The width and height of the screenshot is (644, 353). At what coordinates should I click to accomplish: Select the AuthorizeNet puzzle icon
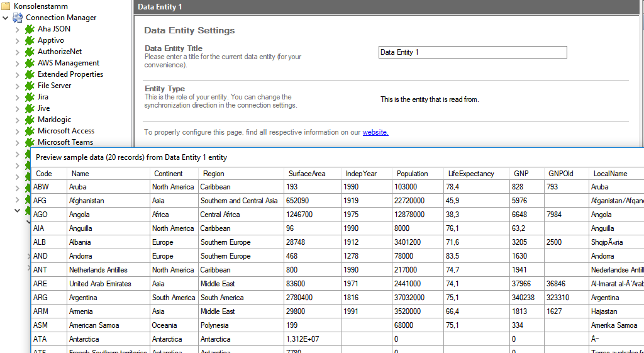coord(29,52)
